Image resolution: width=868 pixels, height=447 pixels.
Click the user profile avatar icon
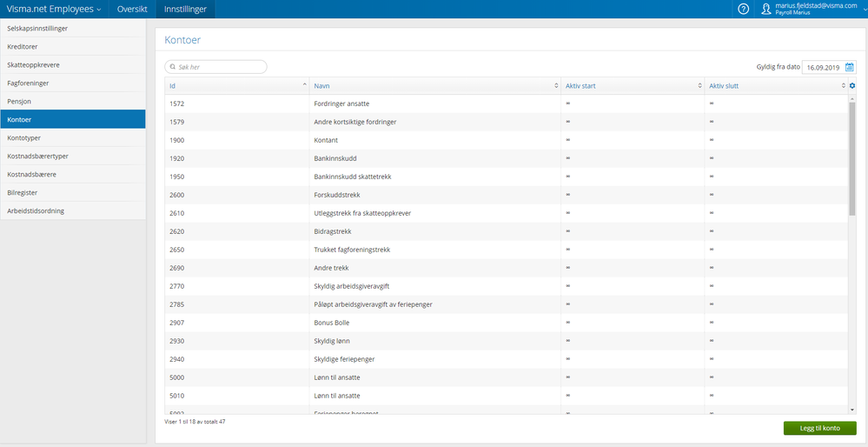click(765, 10)
